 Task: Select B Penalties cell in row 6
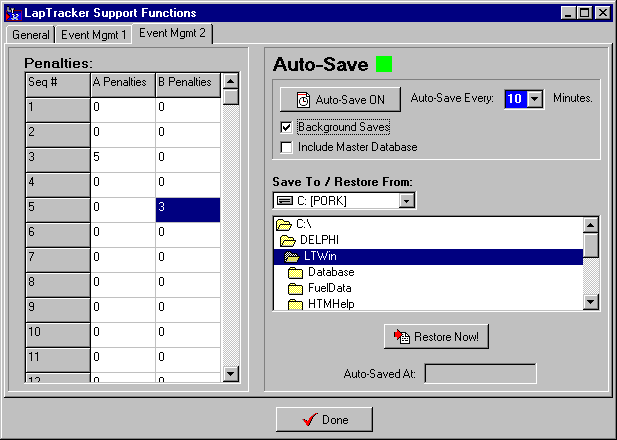188,235
